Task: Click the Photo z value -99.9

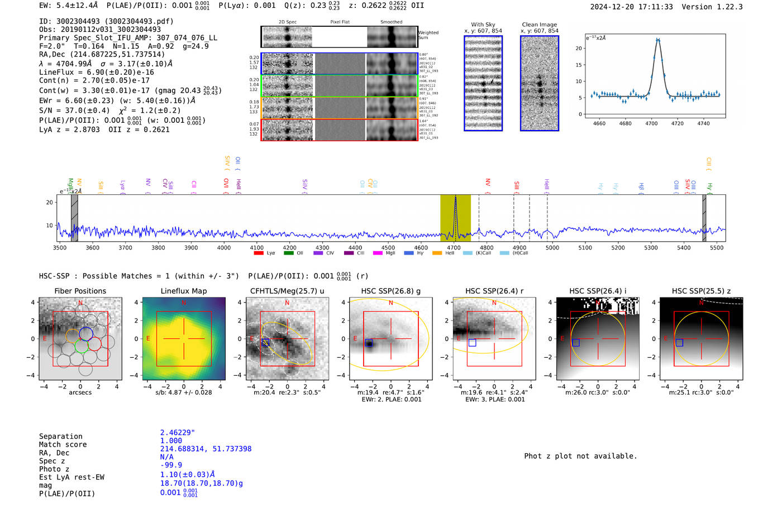Action: [171, 465]
